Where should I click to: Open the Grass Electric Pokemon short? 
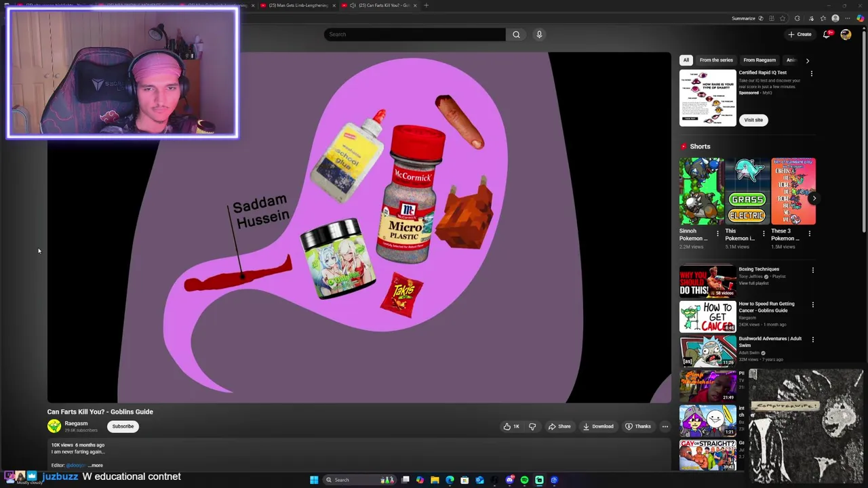(747, 191)
